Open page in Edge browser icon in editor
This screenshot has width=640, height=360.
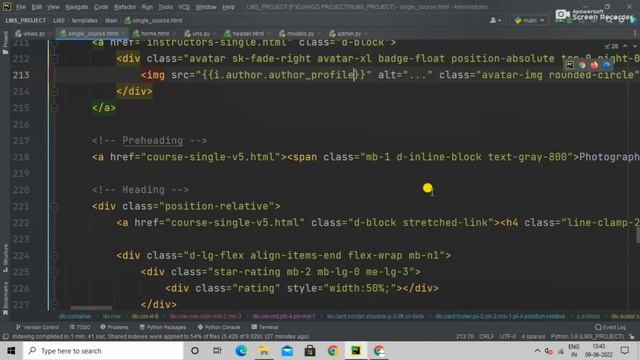(x=606, y=65)
